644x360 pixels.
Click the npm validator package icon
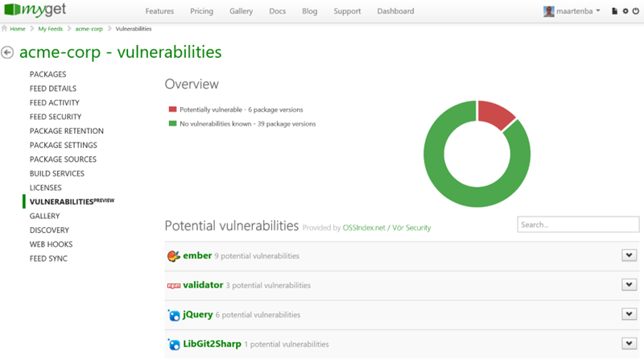[173, 285]
